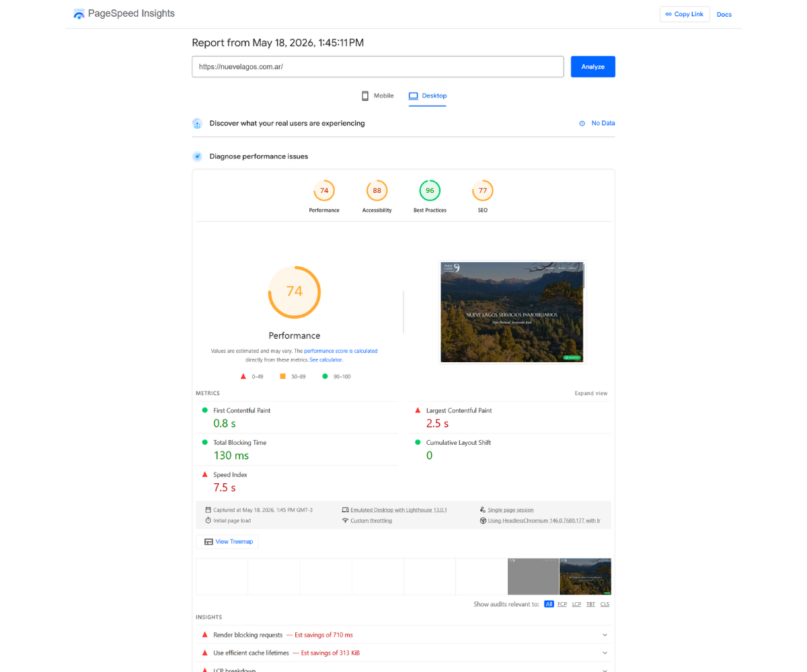Click the gray filmstrip thumbnail
Screen dimensions: 807x672
pos(533,577)
